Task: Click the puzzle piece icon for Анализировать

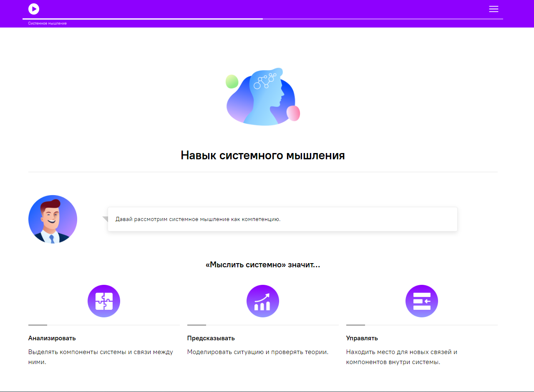Action: pyautogui.click(x=104, y=301)
